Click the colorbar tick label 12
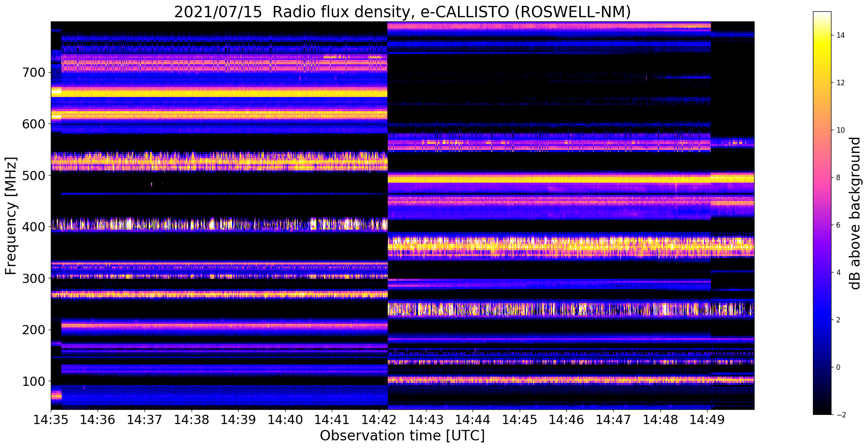The width and height of the screenshot is (868, 448). coord(841,83)
